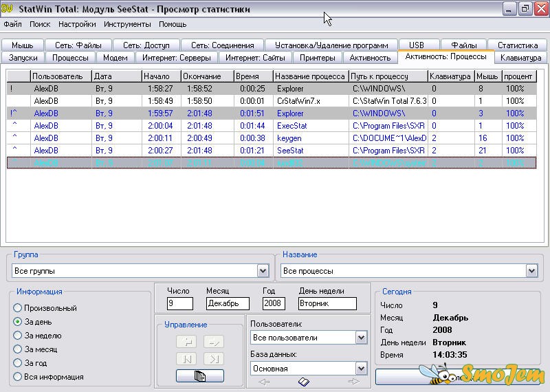The width and height of the screenshot is (550, 392).
Task: Select the За неделю radio button
Action: click(x=18, y=335)
